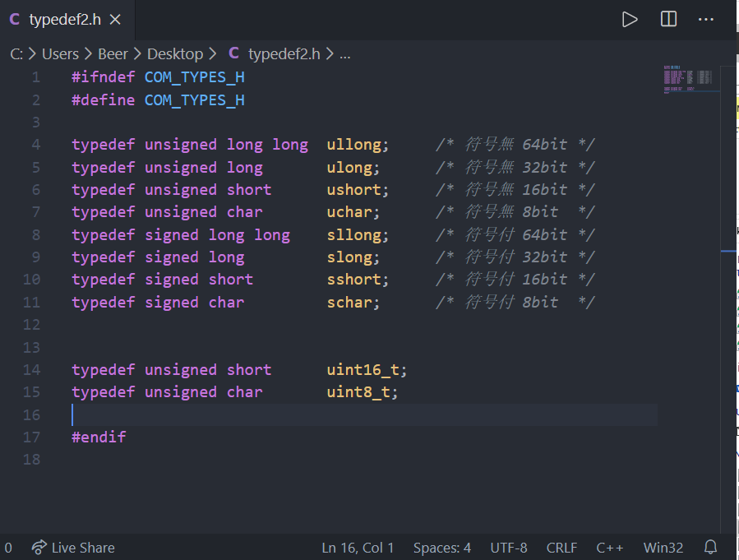Open the typedef2.h breadcrumb file entry
Screen dimensions: 739x560
[x=282, y=53]
